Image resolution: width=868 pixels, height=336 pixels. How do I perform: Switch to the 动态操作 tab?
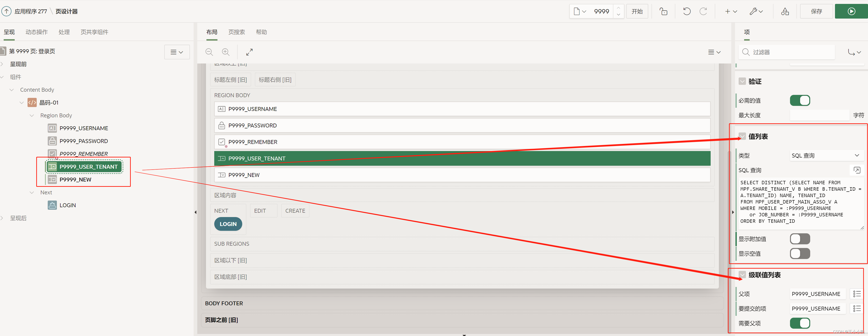click(x=36, y=32)
